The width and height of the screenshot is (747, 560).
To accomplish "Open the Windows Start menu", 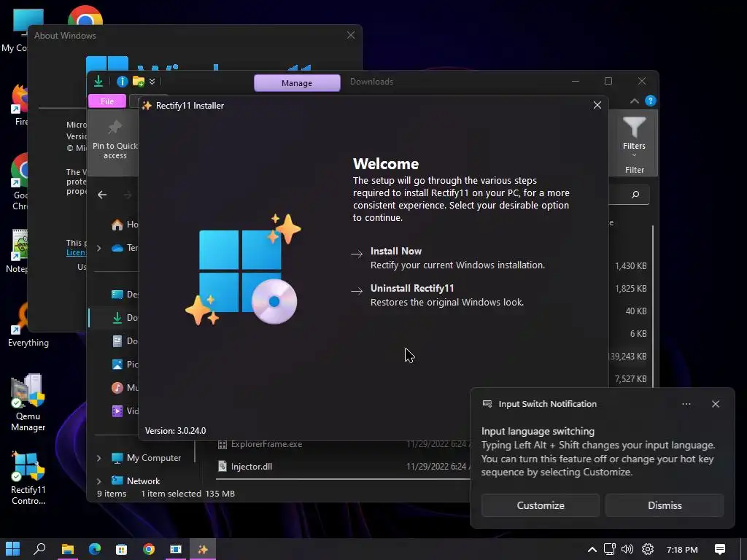I will pyautogui.click(x=13, y=549).
